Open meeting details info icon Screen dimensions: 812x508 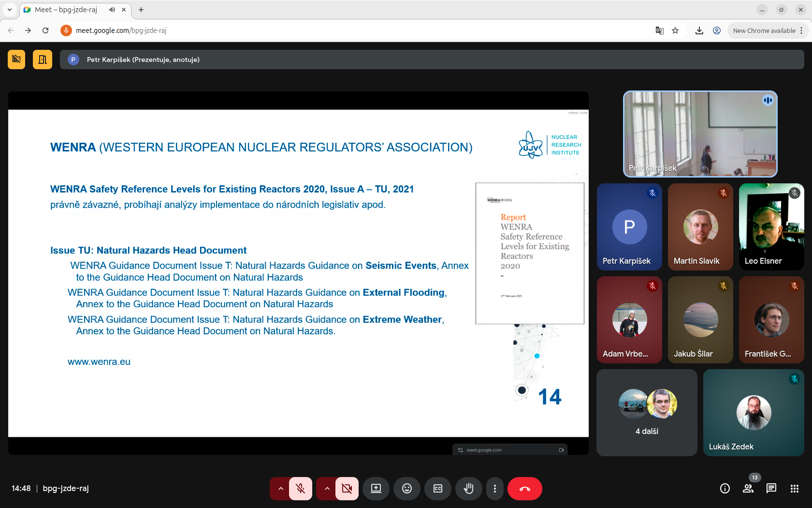click(x=725, y=489)
